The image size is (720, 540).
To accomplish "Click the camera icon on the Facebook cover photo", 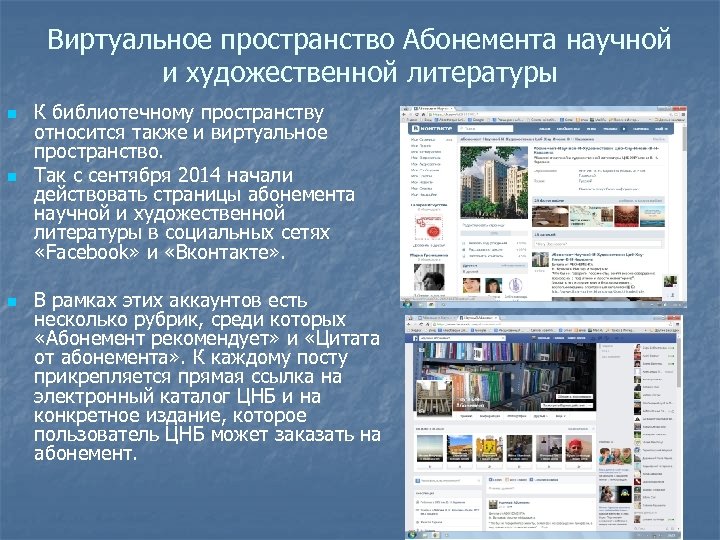I will tap(422, 350).
